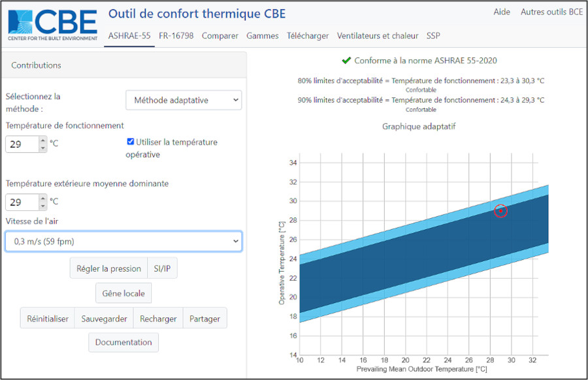Open the SSP tab
Screen dimensions: 588x380
point(433,36)
